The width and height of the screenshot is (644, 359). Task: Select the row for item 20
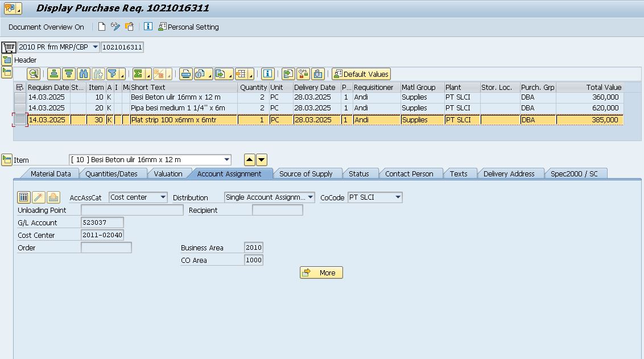click(x=20, y=108)
